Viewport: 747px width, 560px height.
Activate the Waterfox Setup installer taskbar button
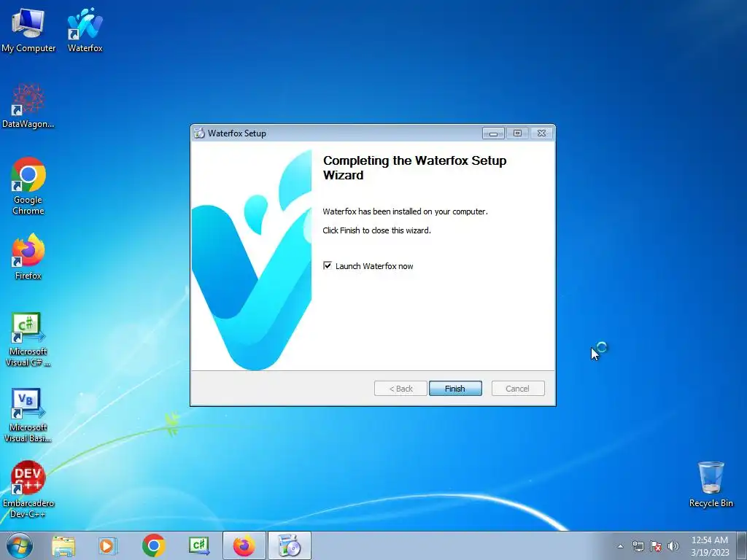pos(289,545)
